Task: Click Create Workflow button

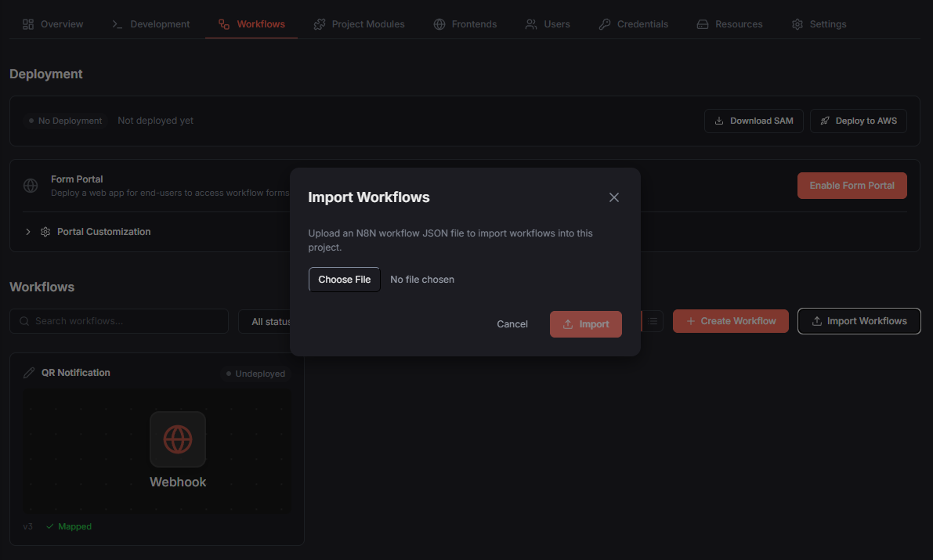Action: pyautogui.click(x=731, y=321)
